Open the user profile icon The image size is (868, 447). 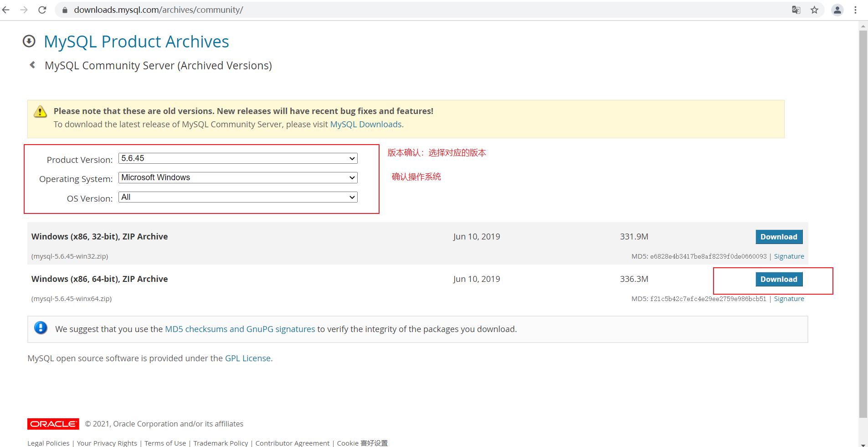pyautogui.click(x=837, y=10)
